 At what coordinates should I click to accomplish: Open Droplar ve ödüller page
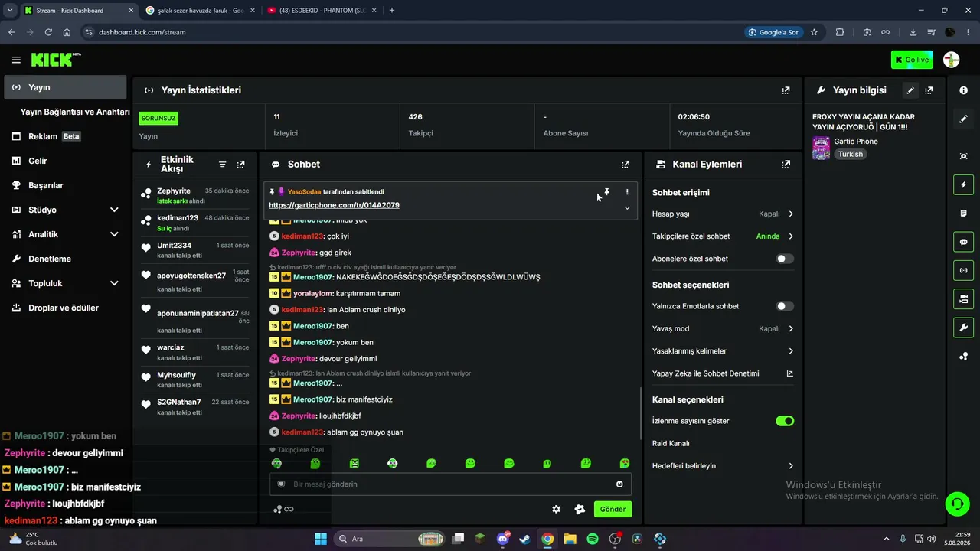click(65, 308)
